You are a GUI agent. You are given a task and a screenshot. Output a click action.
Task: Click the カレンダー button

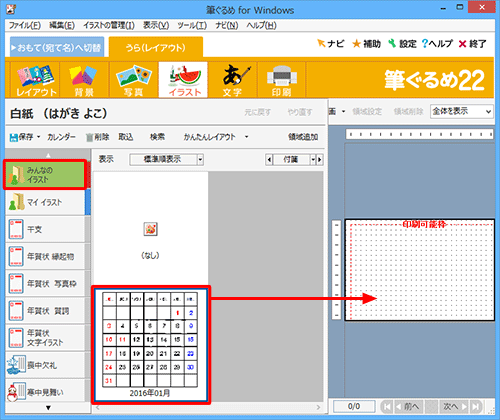[x=61, y=137]
